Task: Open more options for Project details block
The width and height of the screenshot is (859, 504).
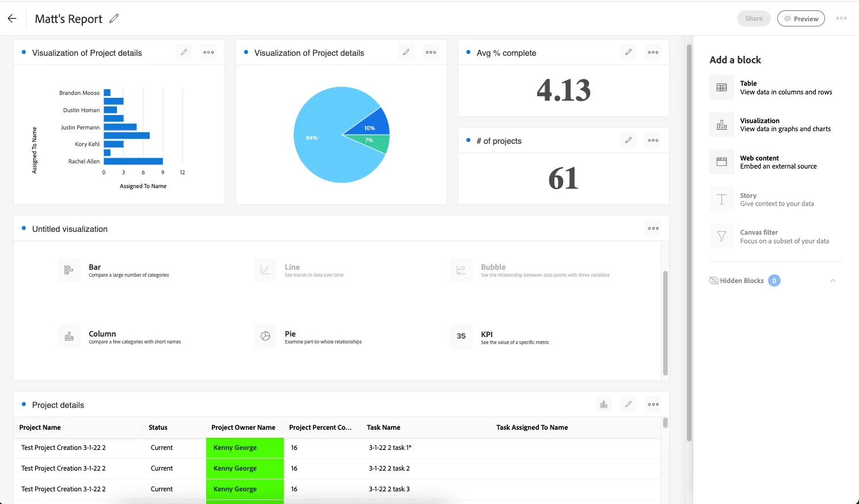Action: coord(653,404)
